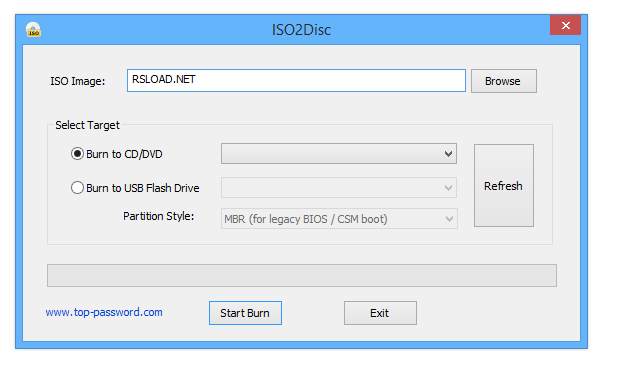Click the ISO Image: label

78,81
